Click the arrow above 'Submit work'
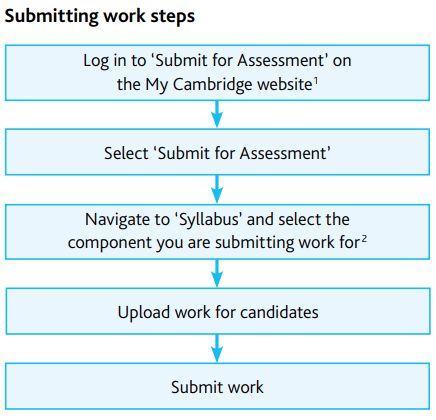The image size is (436, 420). 217,349
